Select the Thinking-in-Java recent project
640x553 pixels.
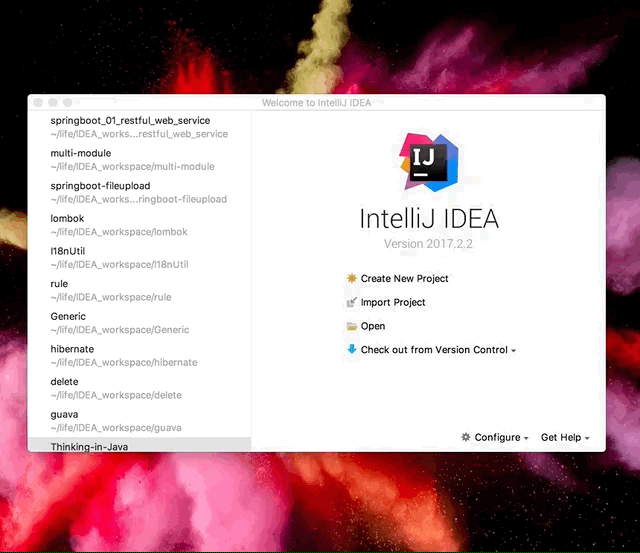point(140,444)
